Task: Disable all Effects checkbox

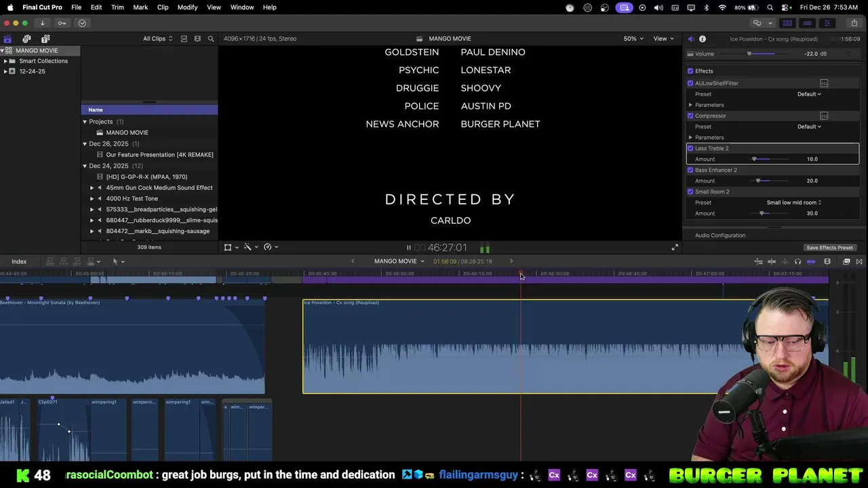Action: tap(690, 71)
